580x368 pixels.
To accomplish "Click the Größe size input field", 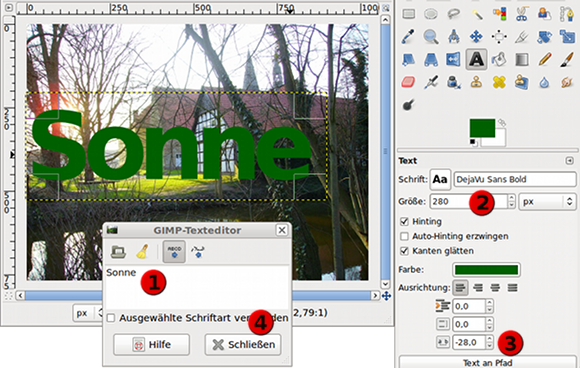I will tap(469, 202).
